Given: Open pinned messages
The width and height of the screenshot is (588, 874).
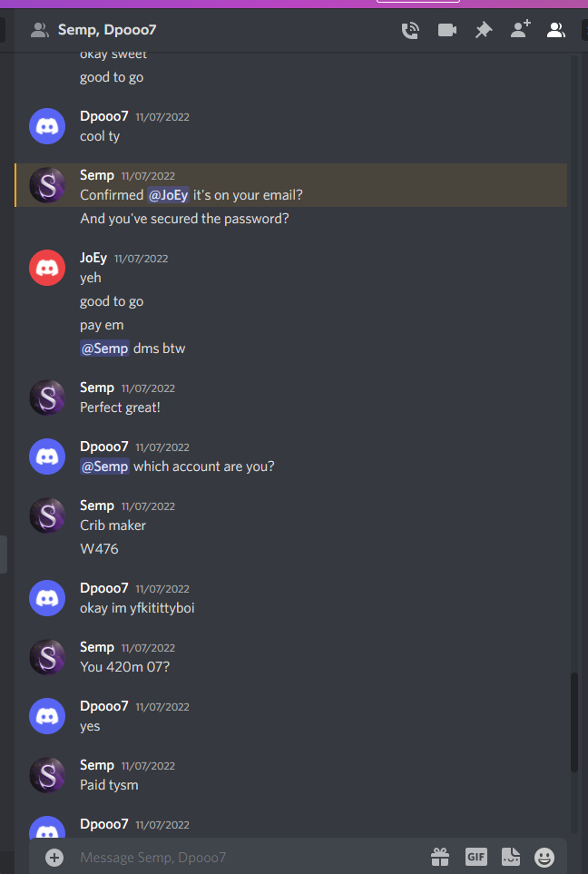Looking at the screenshot, I should click(x=484, y=30).
